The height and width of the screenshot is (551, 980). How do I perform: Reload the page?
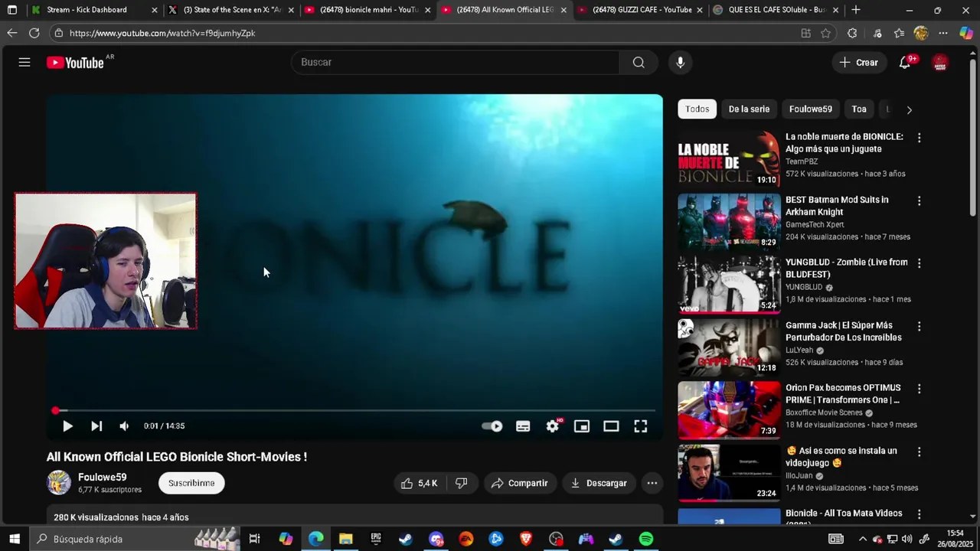coord(34,33)
